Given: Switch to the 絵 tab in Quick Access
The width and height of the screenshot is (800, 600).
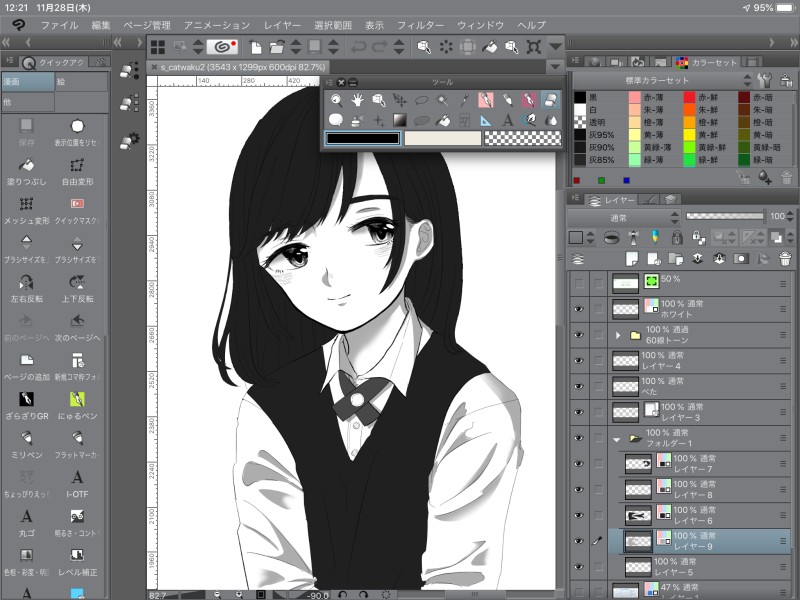Looking at the screenshot, I should pos(81,82).
